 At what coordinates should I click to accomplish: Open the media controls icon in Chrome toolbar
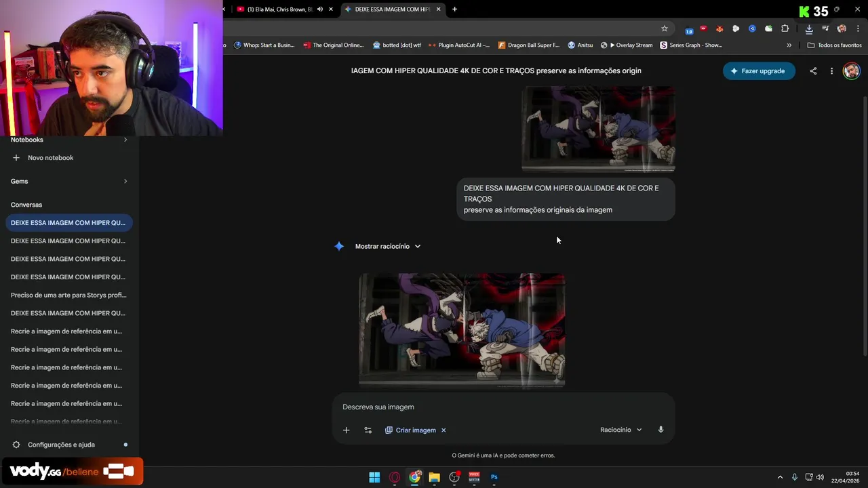point(825,28)
